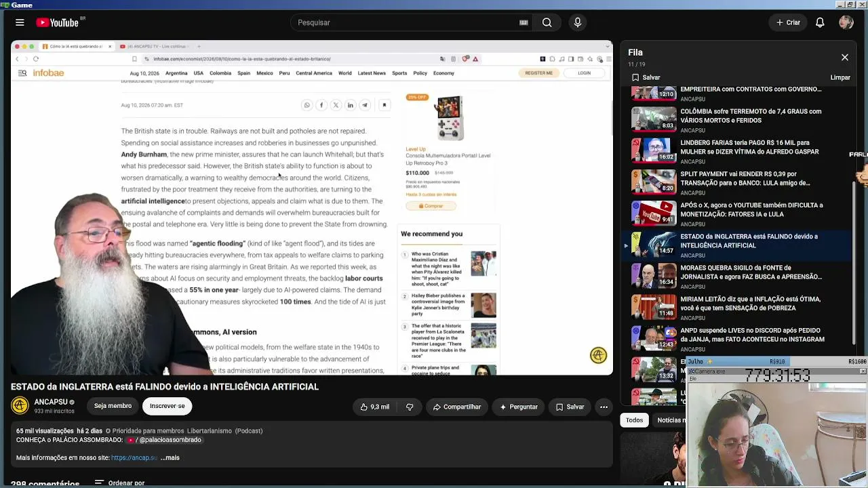This screenshot has height=488, width=868.
Task: Play queue video SPLIT PAYMENT thumbnail
Action: (x=654, y=182)
